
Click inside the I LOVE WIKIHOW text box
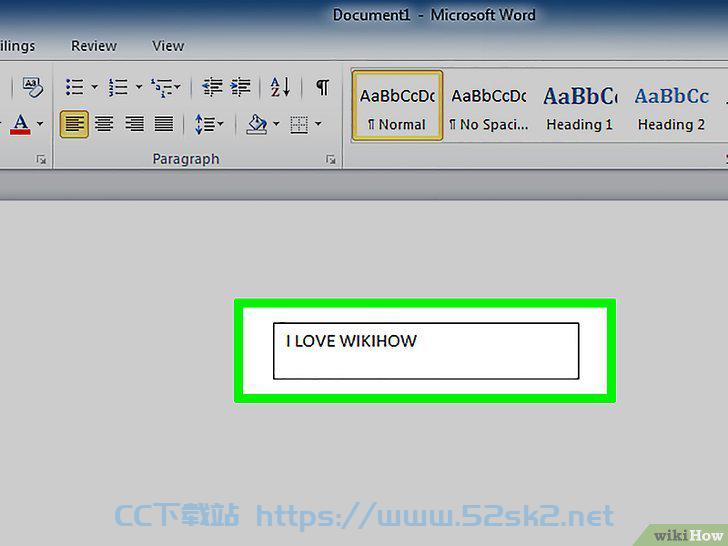[x=426, y=351]
